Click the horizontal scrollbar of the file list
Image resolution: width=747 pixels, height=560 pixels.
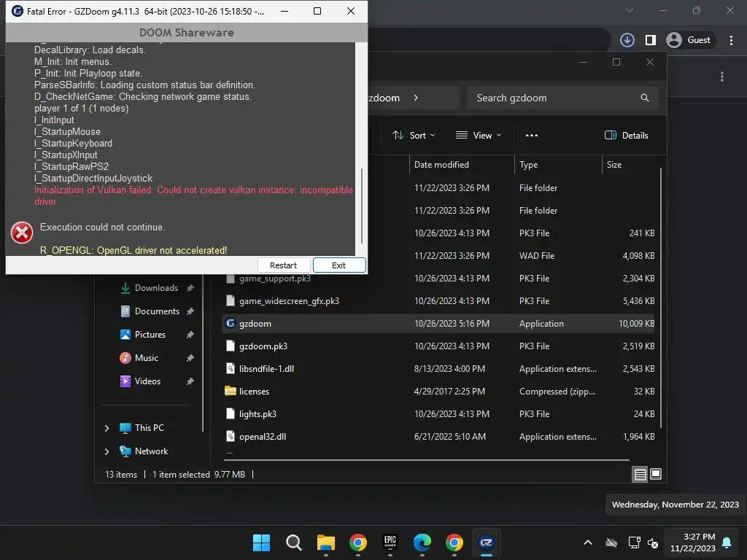(x=426, y=460)
